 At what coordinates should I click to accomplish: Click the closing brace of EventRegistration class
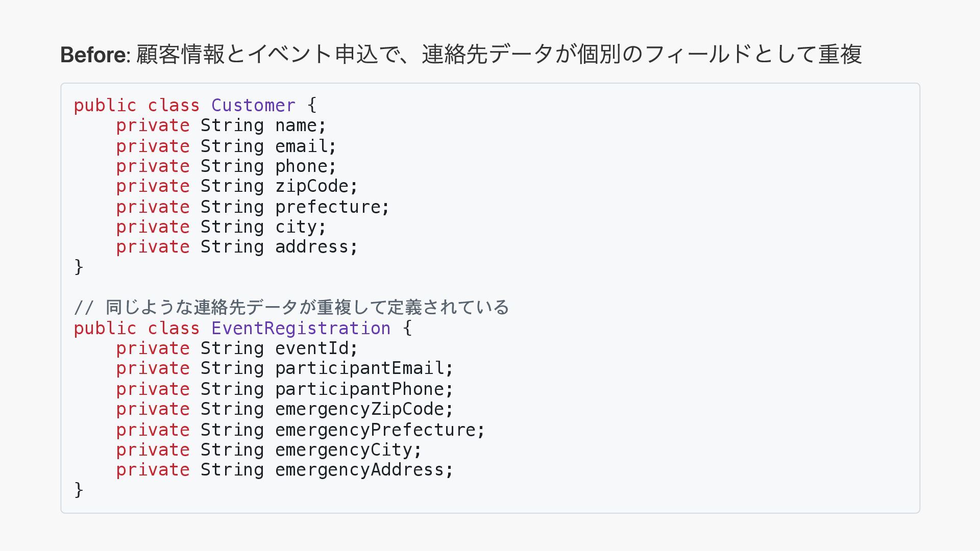79,490
